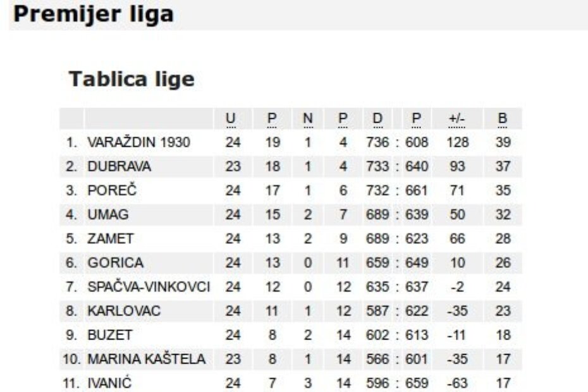Select the VARAŽDIN 1930 team name
The height and width of the screenshot is (392, 588).
tap(138, 143)
